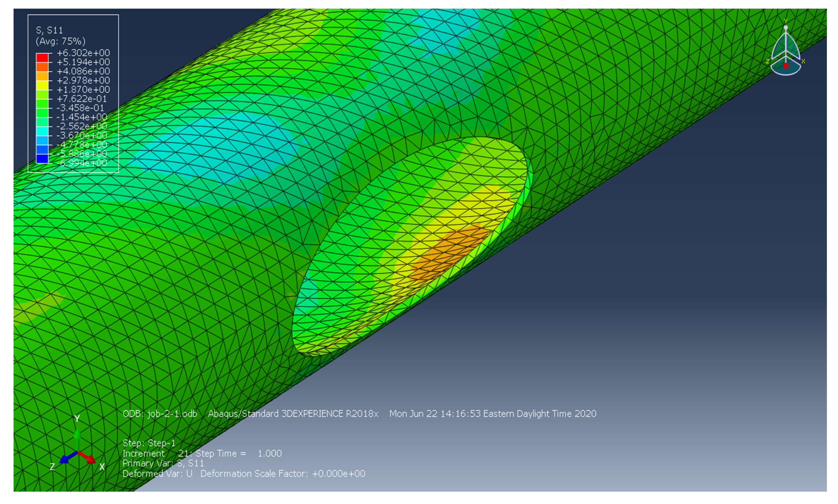Click the X-axis label on the 3D compass

[x=803, y=62]
